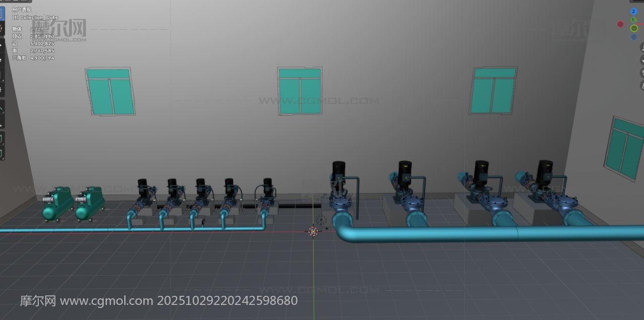Click the red negative X gizmo circle

[620, 24]
